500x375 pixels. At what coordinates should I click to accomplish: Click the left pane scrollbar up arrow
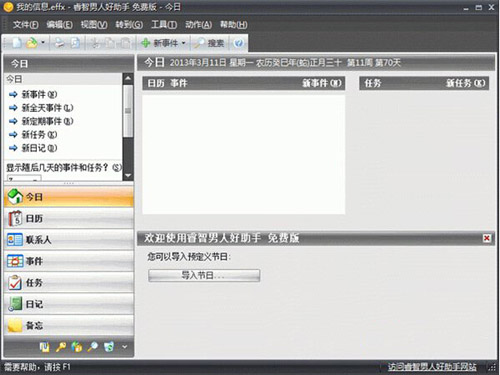point(128,79)
